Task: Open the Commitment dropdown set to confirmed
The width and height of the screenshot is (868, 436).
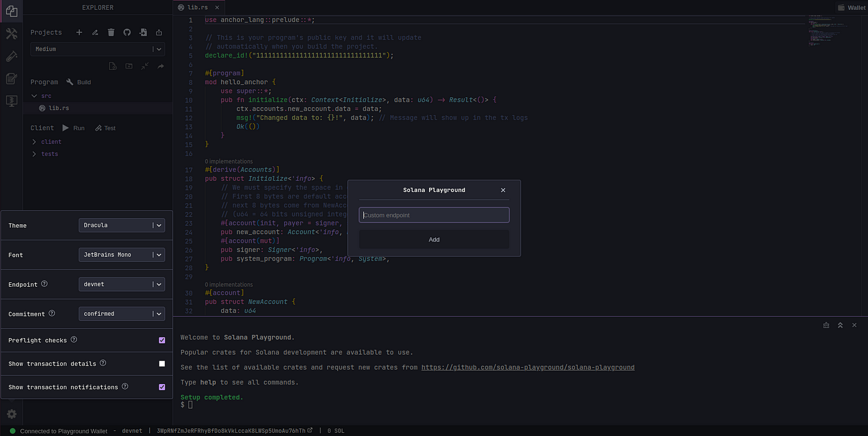Action: 122,314
